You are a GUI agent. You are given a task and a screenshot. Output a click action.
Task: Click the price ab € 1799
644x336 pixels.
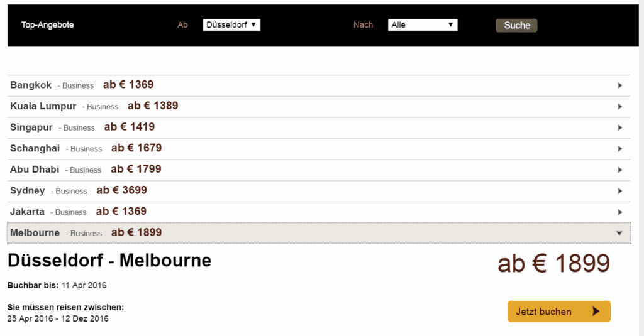[x=136, y=169]
